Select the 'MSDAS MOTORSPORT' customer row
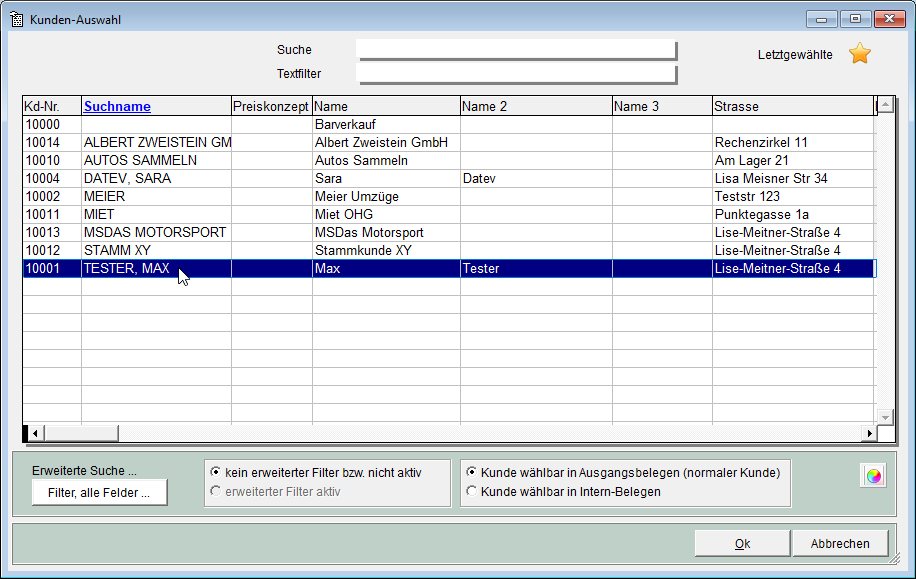The height and width of the screenshot is (579, 916). [x=449, y=233]
